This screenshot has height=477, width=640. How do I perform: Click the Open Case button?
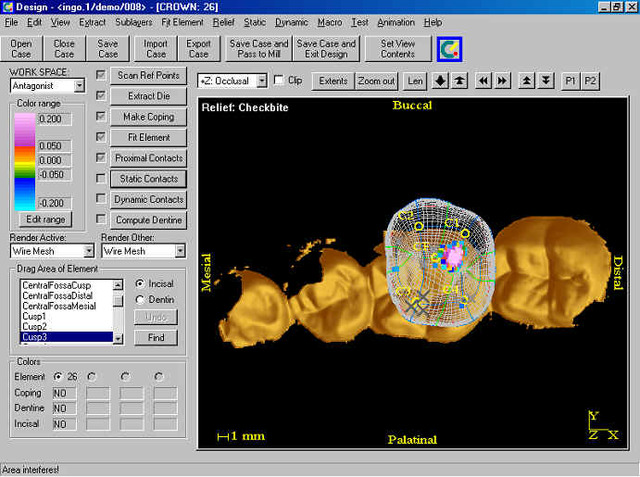(21, 49)
